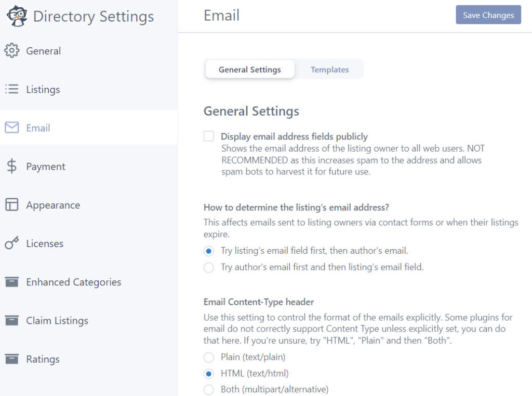
Task: Choose HTML (text/html) content type
Action: [x=209, y=374]
